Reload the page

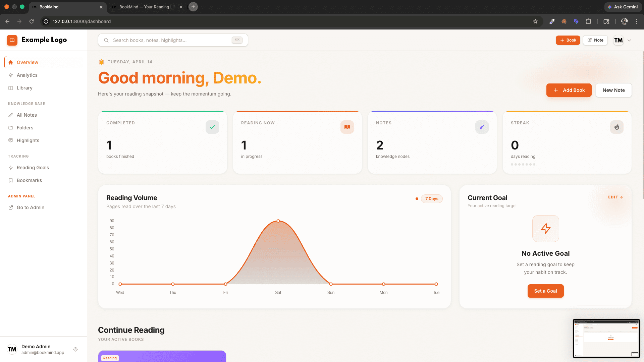pyautogui.click(x=32, y=21)
